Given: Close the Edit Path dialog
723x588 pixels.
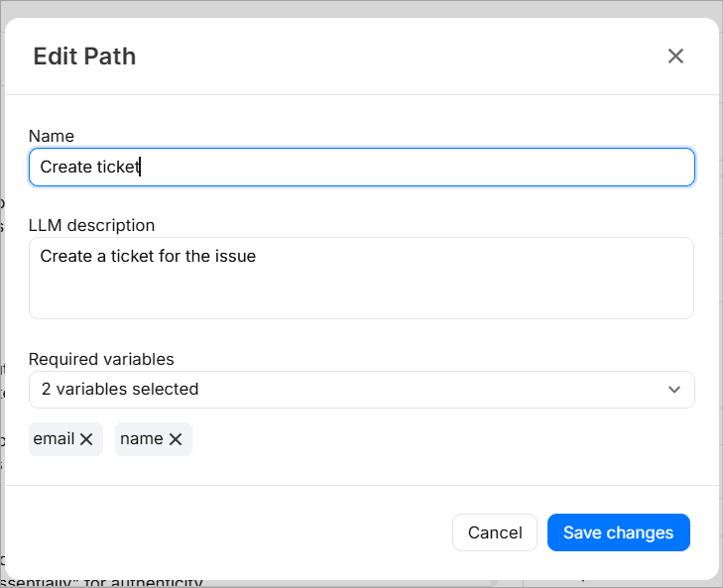Looking at the screenshot, I should pyautogui.click(x=675, y=57).
